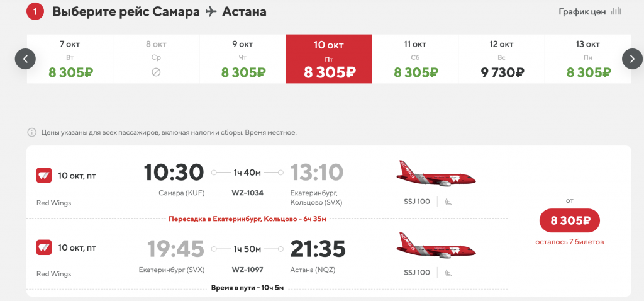Screen dimensions: 644x301
Task: Click the disabled 8 окт date tab
Action: click(x=156, y=59)
